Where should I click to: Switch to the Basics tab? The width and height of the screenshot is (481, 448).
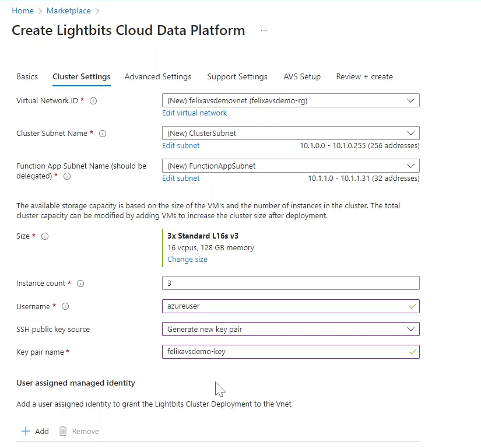[x=27, y=77]
